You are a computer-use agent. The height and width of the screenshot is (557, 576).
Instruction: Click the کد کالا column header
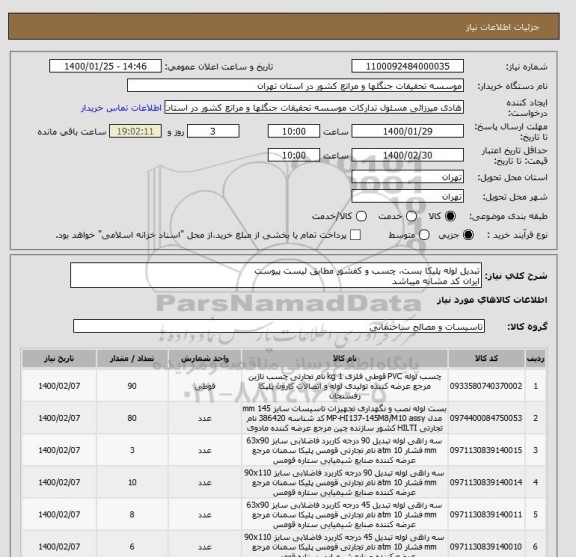486,359
